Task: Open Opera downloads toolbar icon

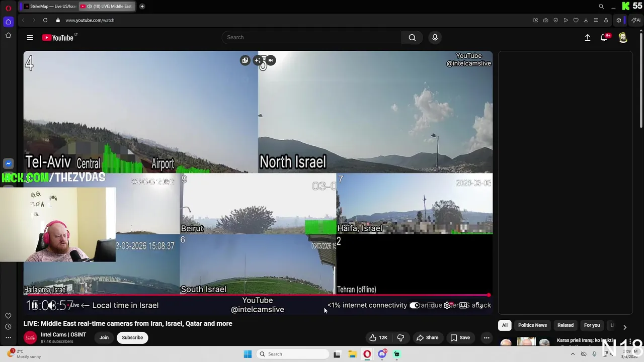Action: click(586, 20)
